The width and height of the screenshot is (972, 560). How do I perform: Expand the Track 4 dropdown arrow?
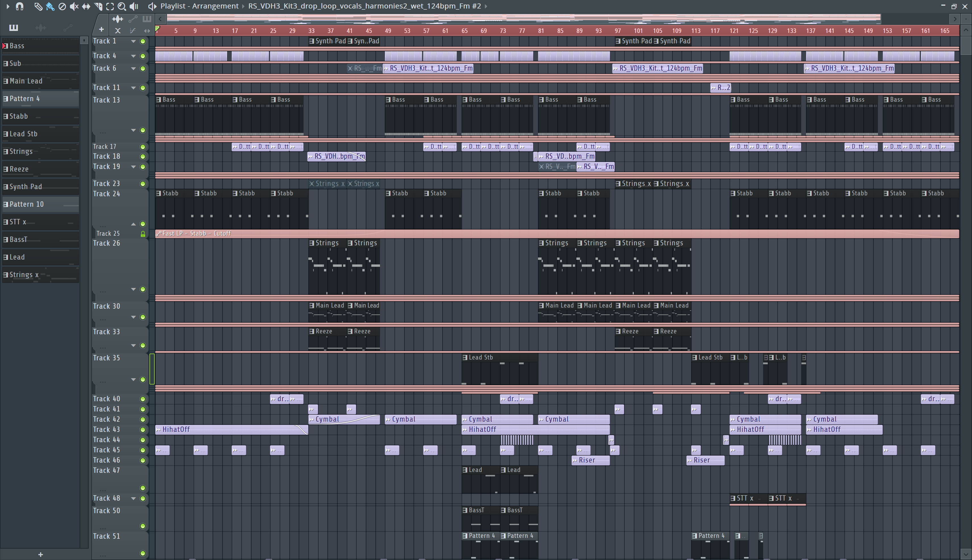[133, 56]
